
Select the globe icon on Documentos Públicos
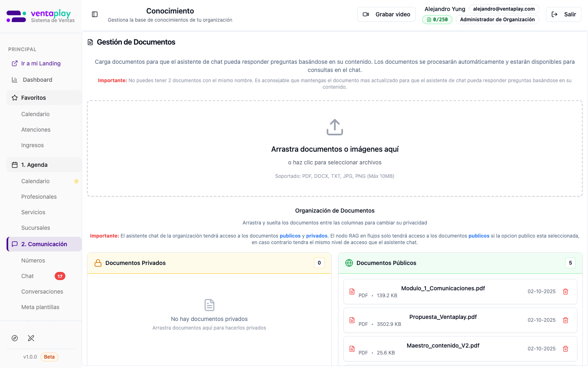[349, 263]
